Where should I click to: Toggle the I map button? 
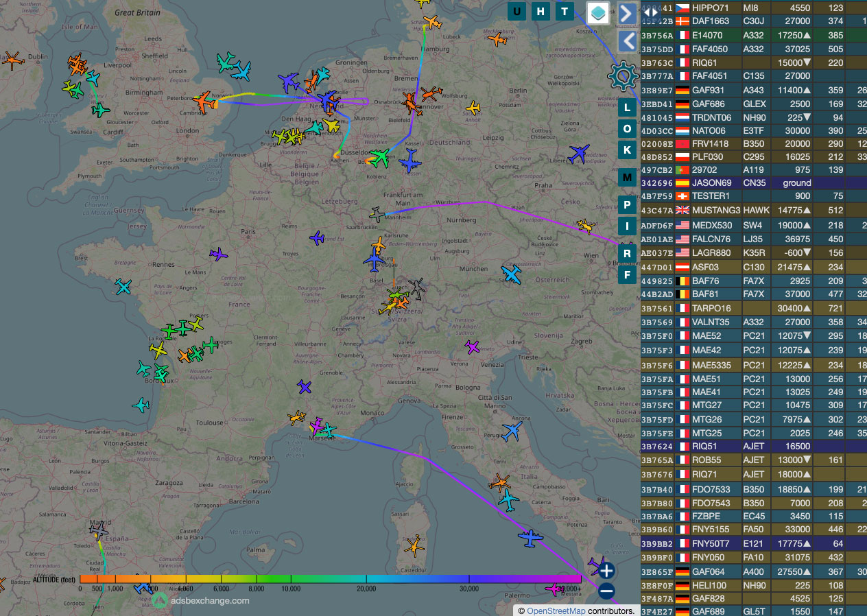(627, 226)
